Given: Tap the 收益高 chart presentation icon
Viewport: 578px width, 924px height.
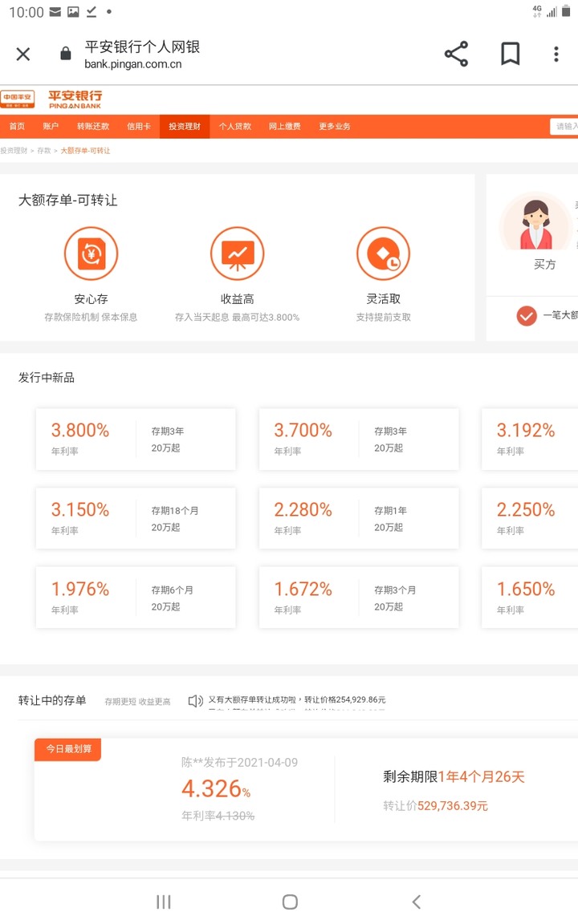Looking at the screenshot, I should click(x=237, y=254).
